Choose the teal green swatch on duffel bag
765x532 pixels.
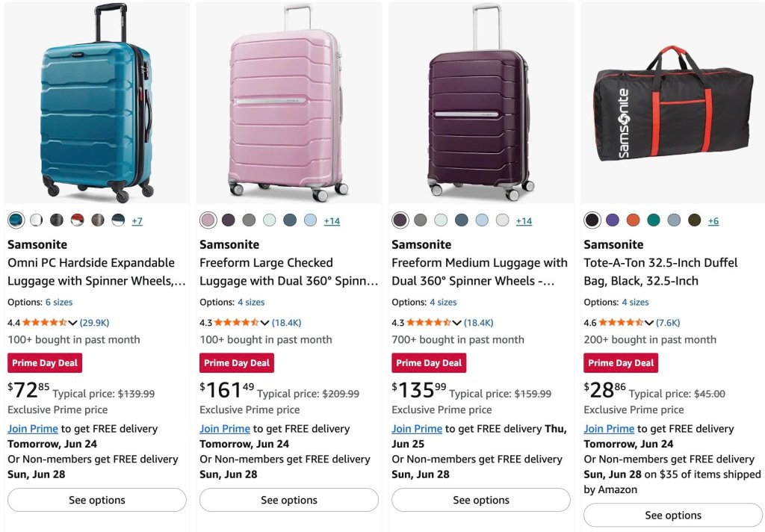(653, 220)
